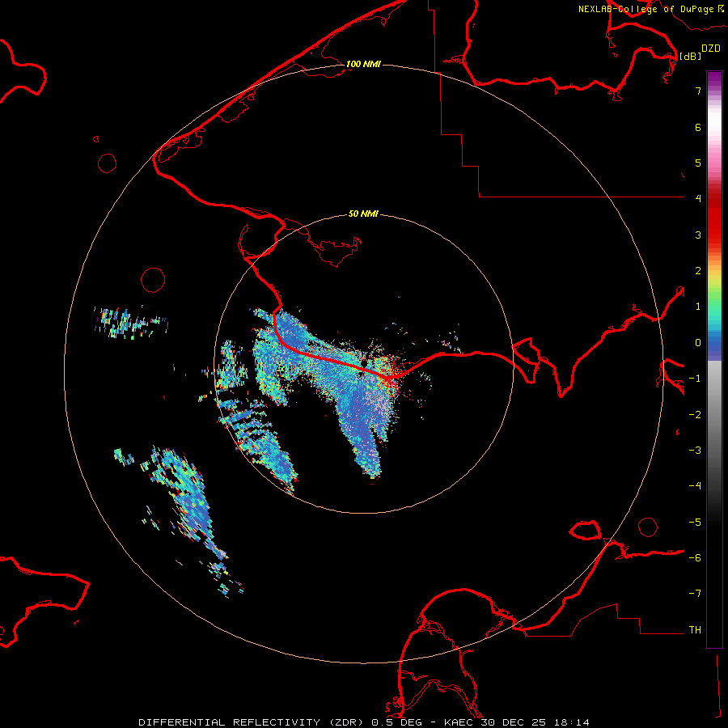The image size is (728, 728).
Task: Click the 1 tick on the color scale
Action: 698,307
